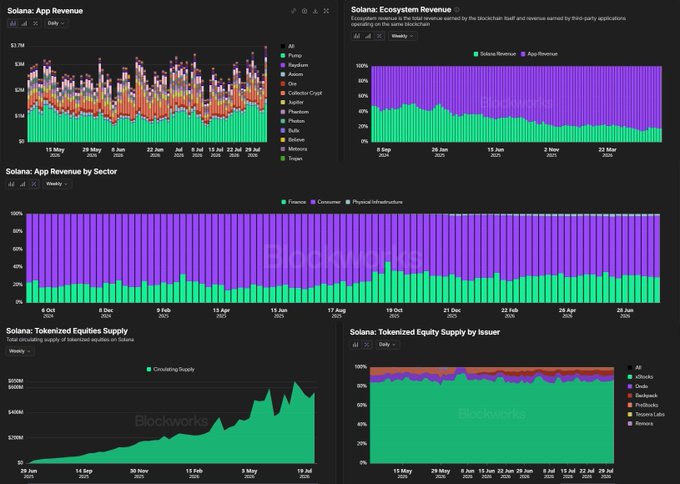This screenshot has width=680, height=484.
Task: Toggle the All legend item in App Revenue
Action: coord(288,46)
